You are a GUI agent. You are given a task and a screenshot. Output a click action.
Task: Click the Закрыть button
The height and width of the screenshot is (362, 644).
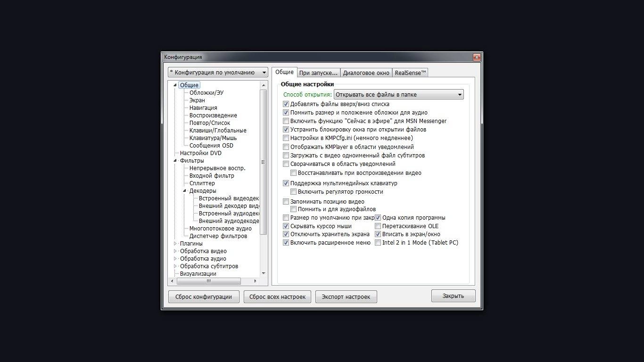453,296
